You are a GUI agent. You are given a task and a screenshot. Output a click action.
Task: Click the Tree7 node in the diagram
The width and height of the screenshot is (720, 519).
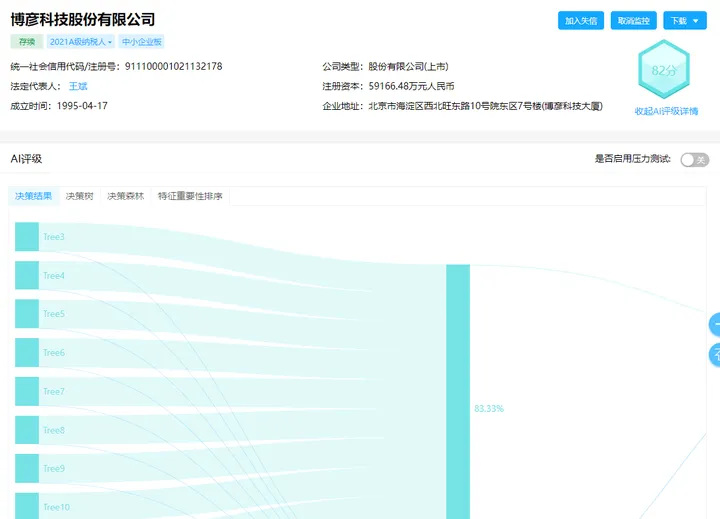pyautogui.click(x=27, y=391)
